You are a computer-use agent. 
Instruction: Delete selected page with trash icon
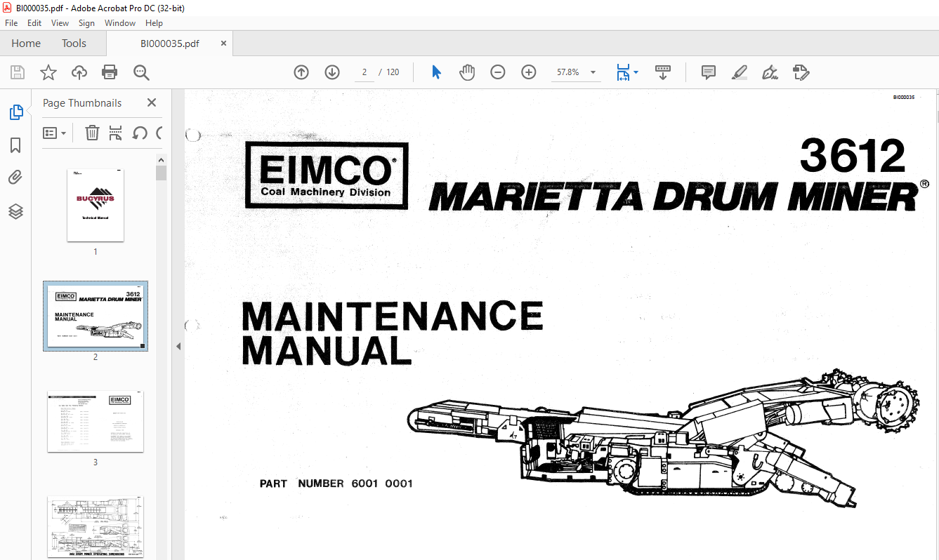coord(92,133)
